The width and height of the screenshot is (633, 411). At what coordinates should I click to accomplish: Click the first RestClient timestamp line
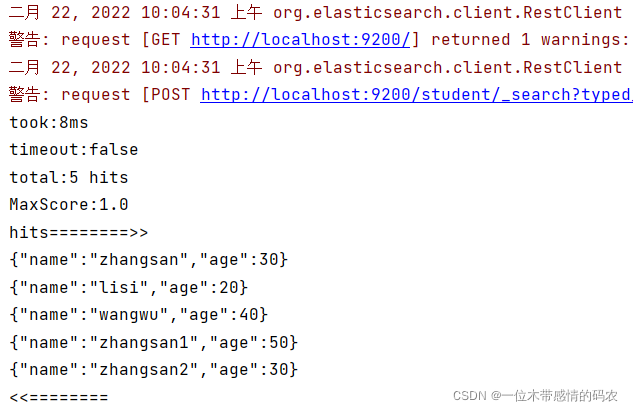click(x=315, y=13)
